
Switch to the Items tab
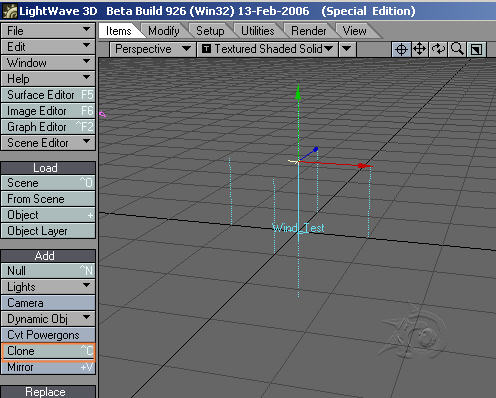(x=119, y=31)
